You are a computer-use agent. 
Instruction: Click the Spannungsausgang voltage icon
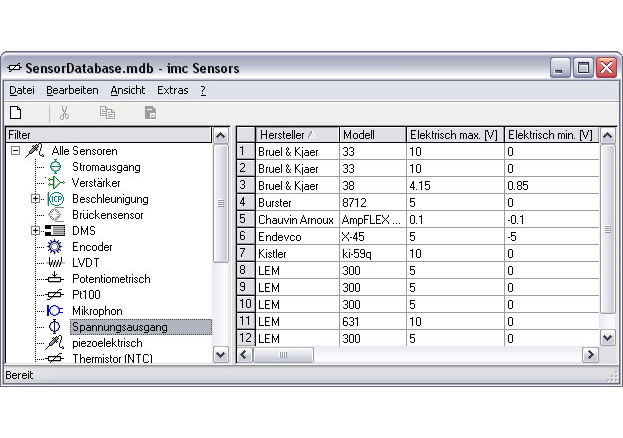[54, 327]
